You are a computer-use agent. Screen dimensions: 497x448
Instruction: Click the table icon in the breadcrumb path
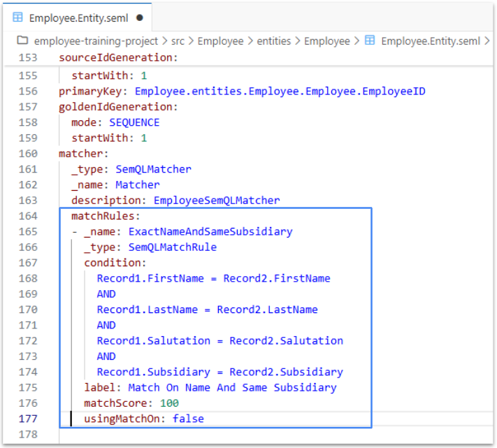click(x=370, y=41)
